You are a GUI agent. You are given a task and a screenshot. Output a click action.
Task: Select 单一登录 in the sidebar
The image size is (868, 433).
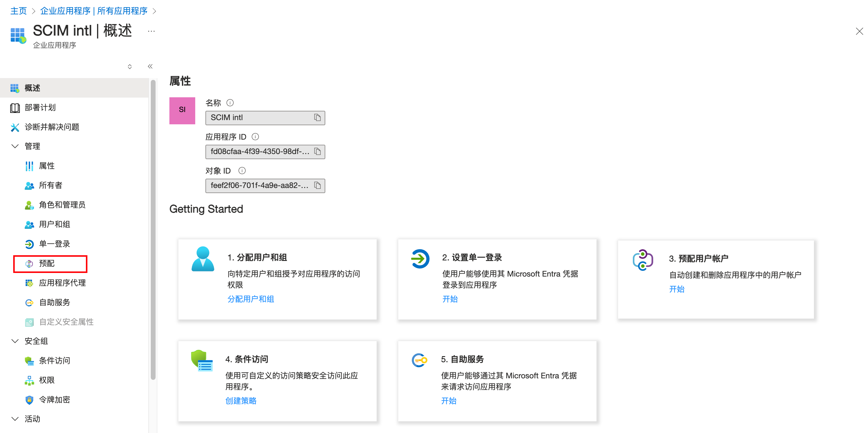click(x=55, y=244)
